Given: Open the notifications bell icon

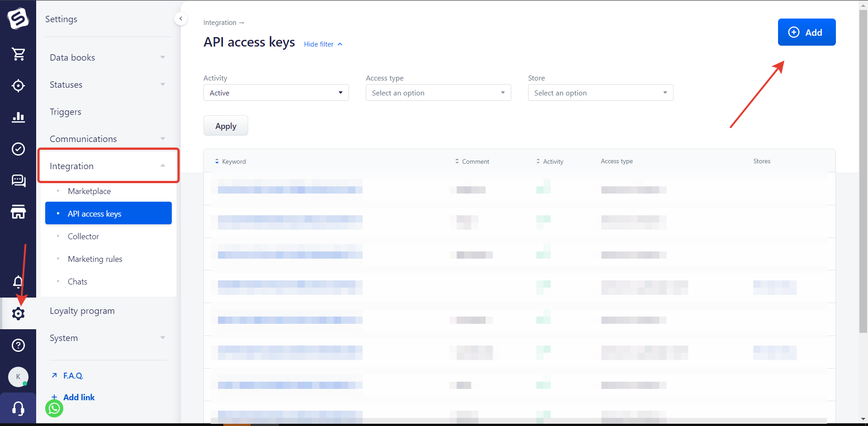Looking at the screenshot, I should click(18, 282).
